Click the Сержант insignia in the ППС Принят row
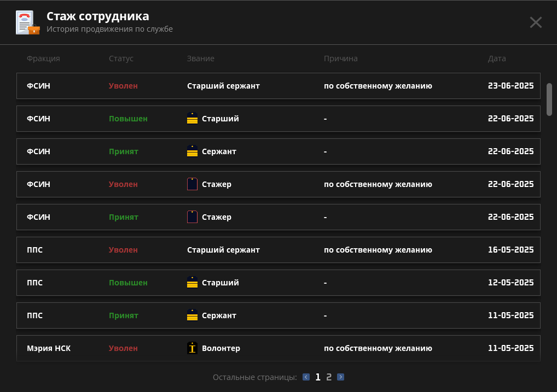Screen dimensions: 557x392 tap(192, 315)
